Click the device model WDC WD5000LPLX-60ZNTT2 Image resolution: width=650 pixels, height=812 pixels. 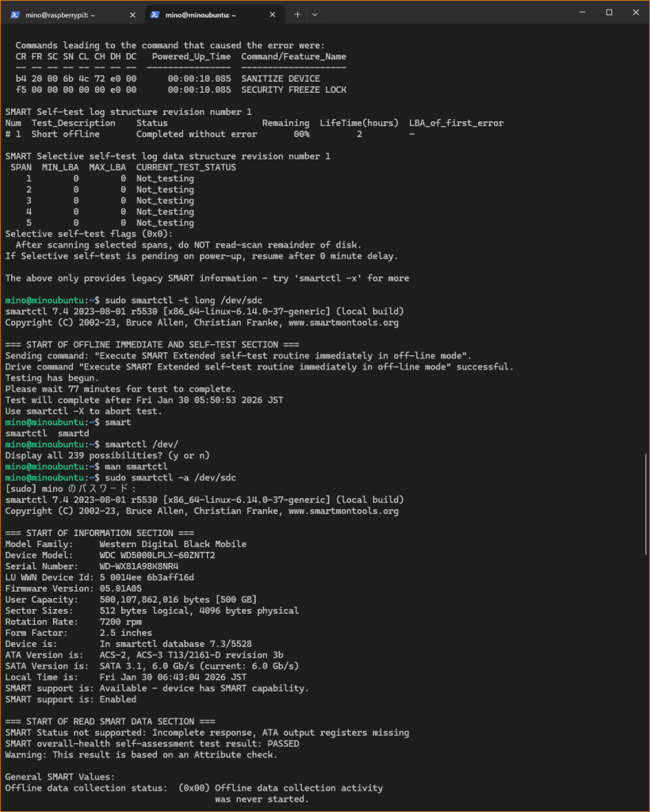pyautogui.click(x=157, y=556)
